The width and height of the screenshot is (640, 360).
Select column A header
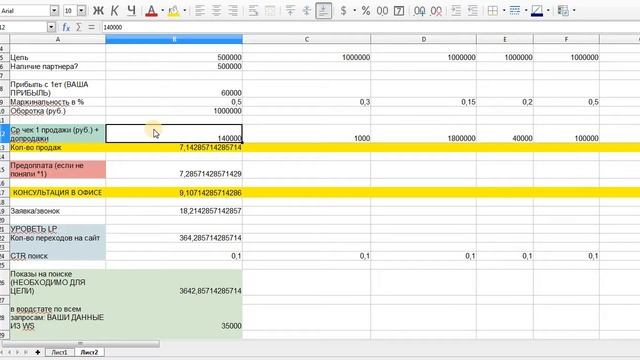(x=58, y=40)
